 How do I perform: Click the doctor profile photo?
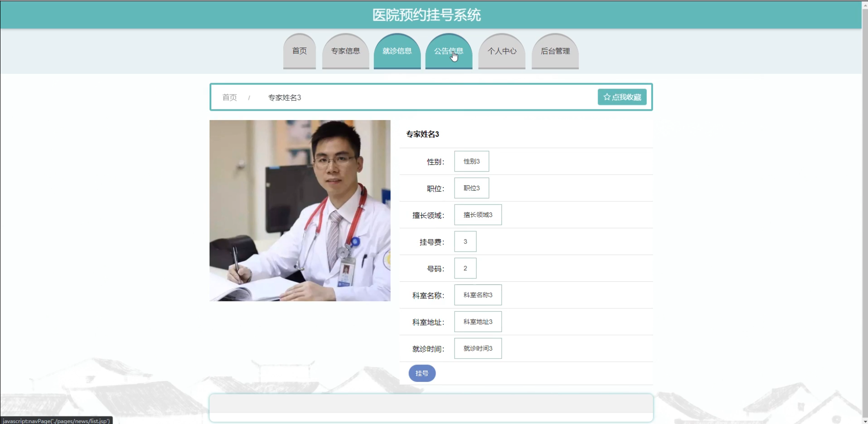pyautogui.click(x=299, y=211)
